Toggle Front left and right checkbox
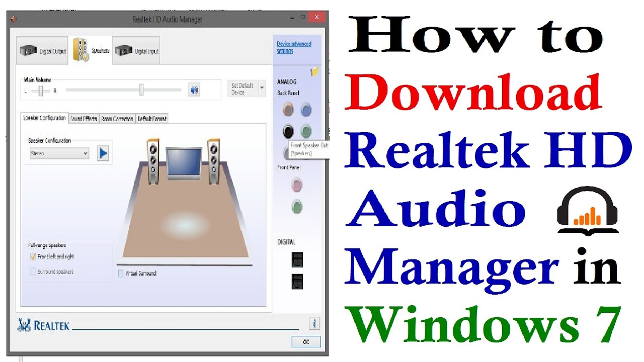Screen dimensions: 644x362 point(33,256)
